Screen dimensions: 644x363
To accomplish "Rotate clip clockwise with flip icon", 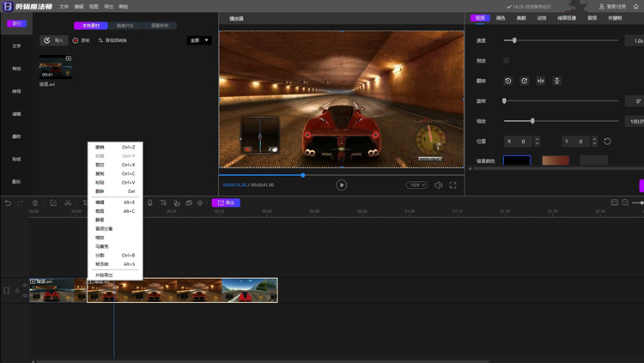I will [525, 81].
